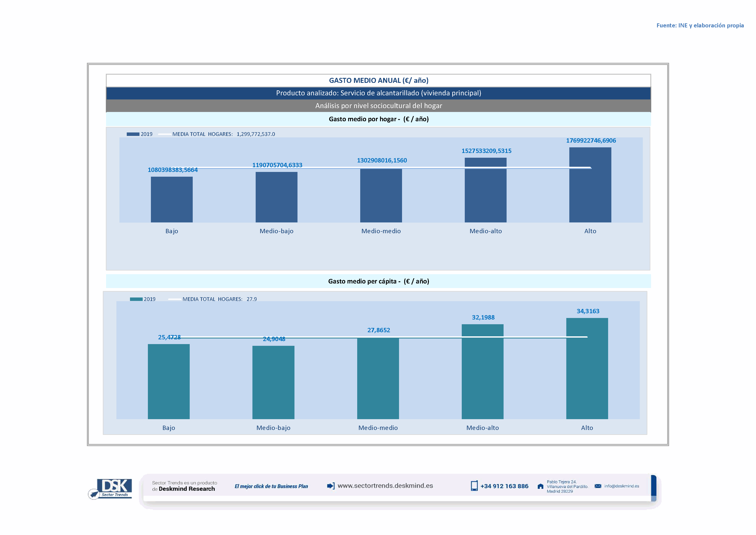Select the Bajo bar in the per-cápita chart
Image resolution: width=756 pixels, height=535 pixels.
coord(169,381)
